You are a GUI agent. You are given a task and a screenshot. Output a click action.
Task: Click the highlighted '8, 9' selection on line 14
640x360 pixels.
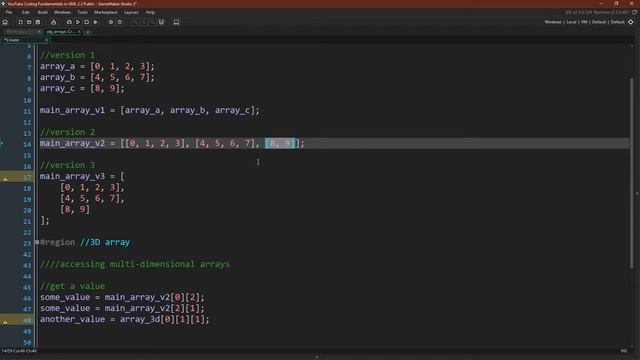[x=280, y=143]
